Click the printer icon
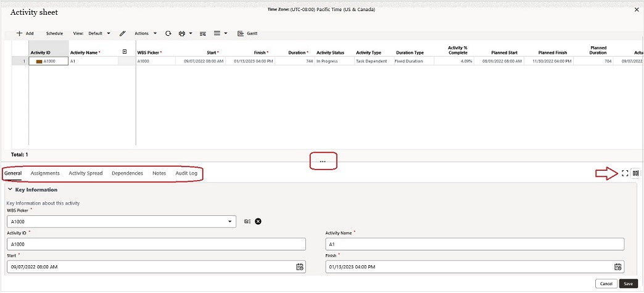644x293 pixels. point(182,34)
